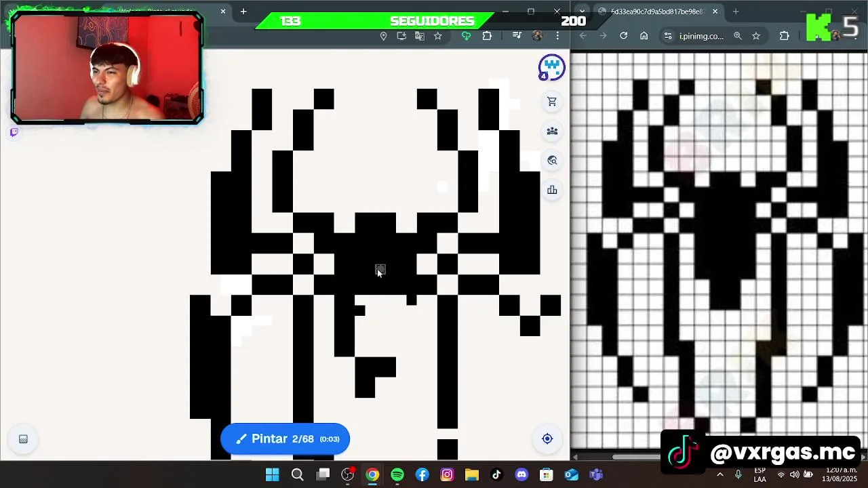Screen dimensions: 868x488
Task: Open the three-dot Chrome menu in left browser
Action: 557,35
